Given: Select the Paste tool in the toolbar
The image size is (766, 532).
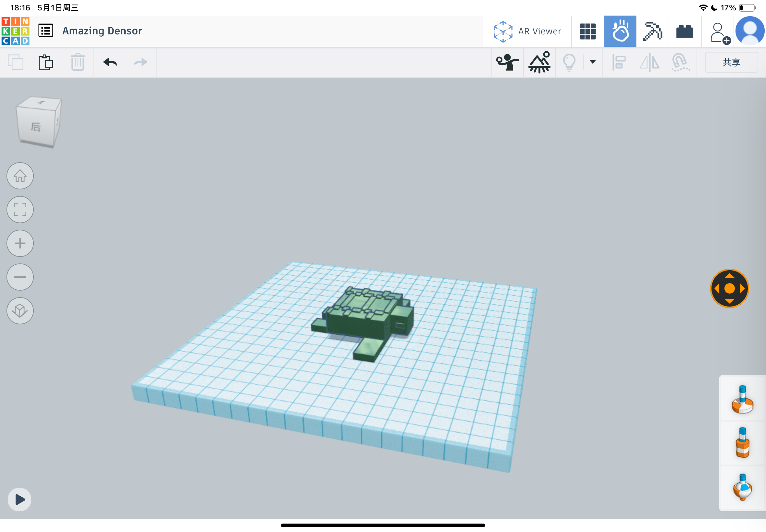Looking at the screenshot, I should [46, 62].
